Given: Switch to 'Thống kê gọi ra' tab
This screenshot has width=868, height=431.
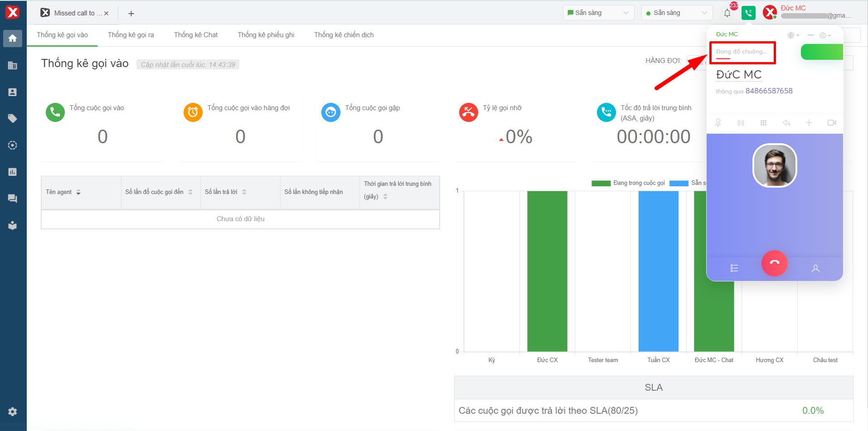Looking at the screenshot, I should pyautogui.click(x=131, y=35).
